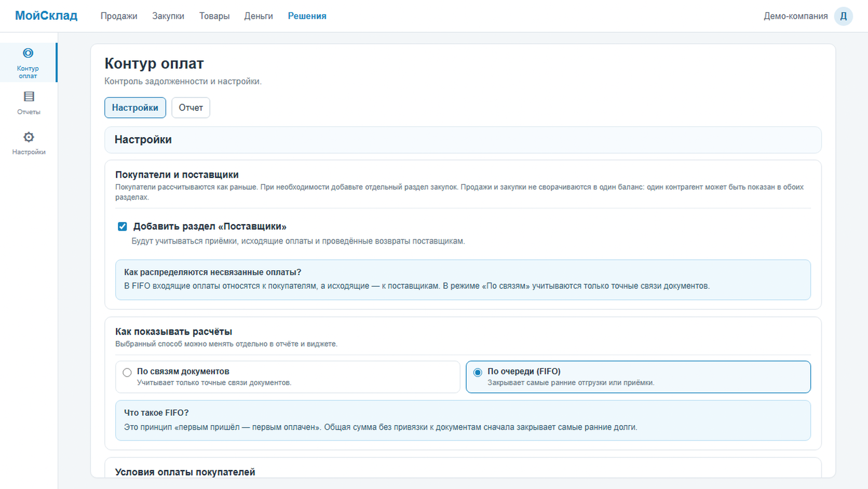Select the По связям документов radio option
The height and width of the screenshot is (489, 868).
click(x=127, y=372)
